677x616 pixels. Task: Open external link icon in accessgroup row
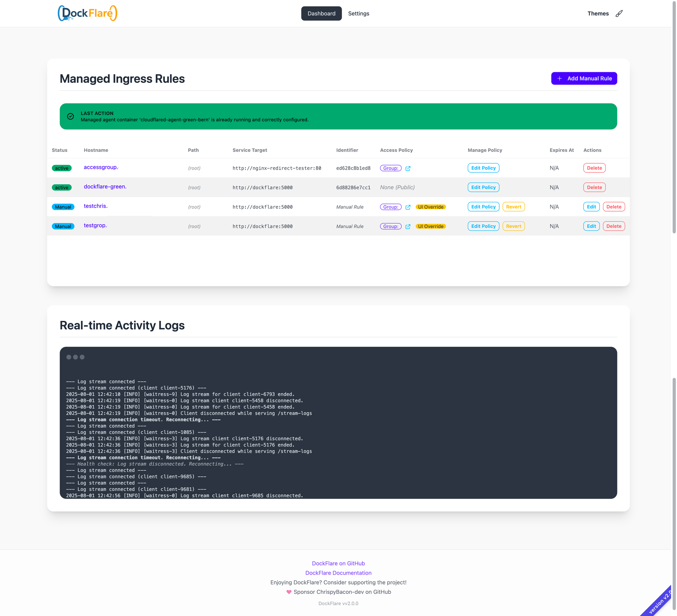click(408, 168)
